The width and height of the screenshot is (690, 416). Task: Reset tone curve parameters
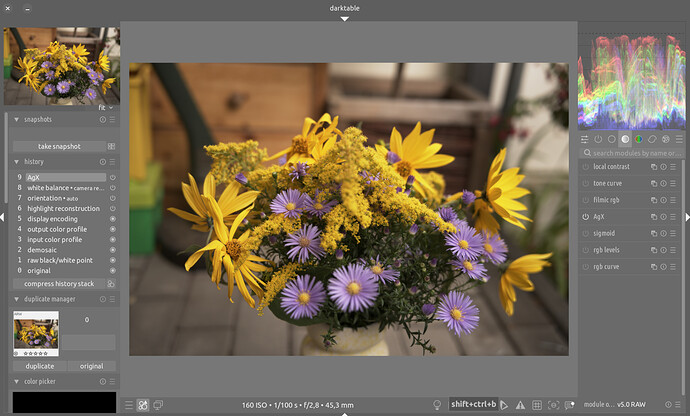[664, 184]
